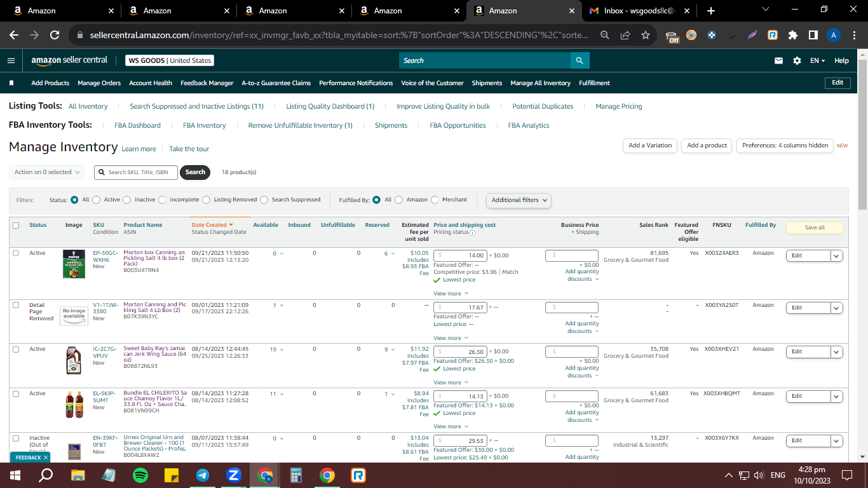Open the Chrome Extensions puzzle icon
This screenshot has width=868, height=488.
pos(792,36)
